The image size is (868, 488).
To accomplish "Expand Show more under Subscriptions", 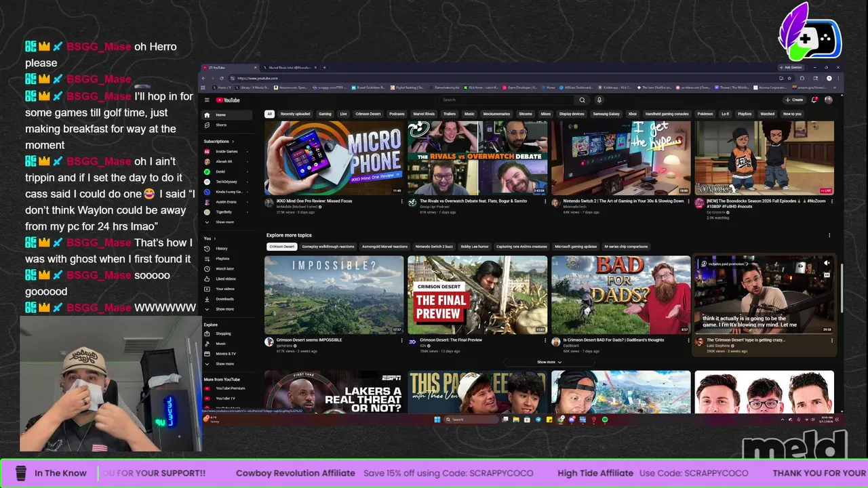I will [x=227, y=222].
